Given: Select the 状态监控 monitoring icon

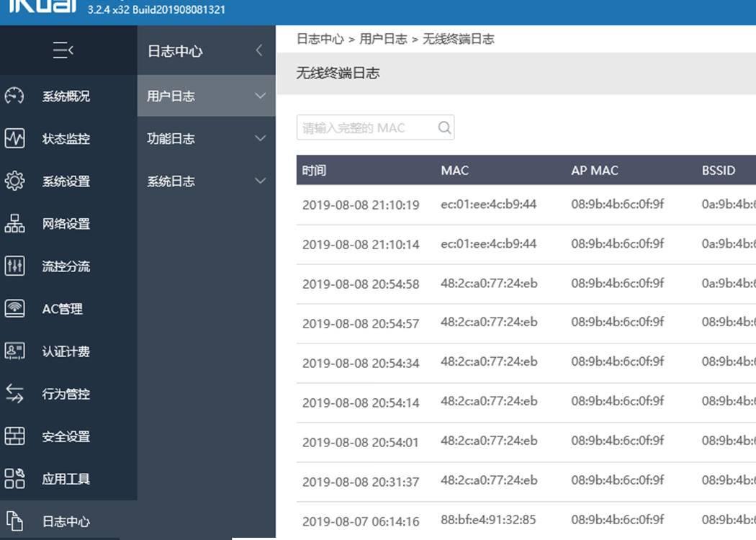Looking at the screenshot, I should point(14,138).
